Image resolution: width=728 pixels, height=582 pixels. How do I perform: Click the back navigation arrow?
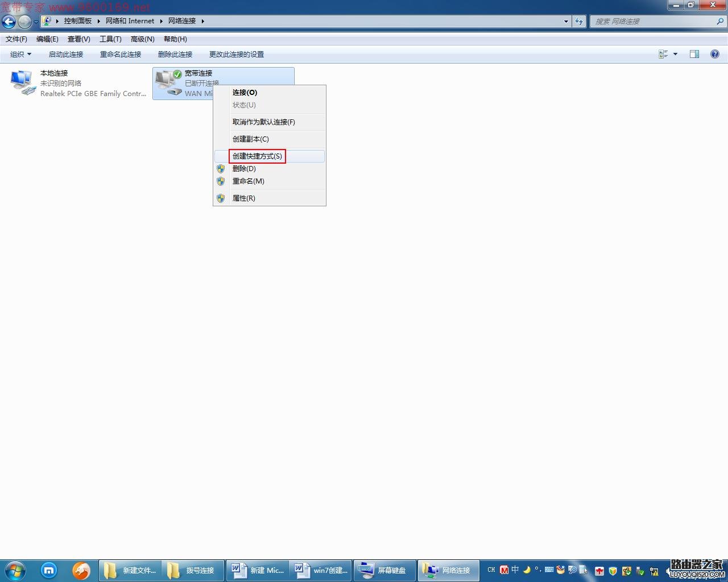pyautogui.click(x=9, y=21)
